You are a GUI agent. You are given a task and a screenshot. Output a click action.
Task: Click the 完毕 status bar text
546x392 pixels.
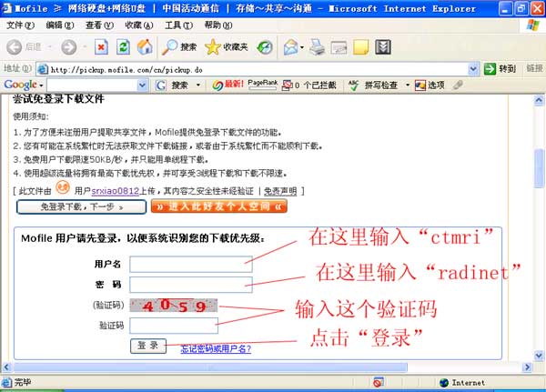[x=22, y=382]
